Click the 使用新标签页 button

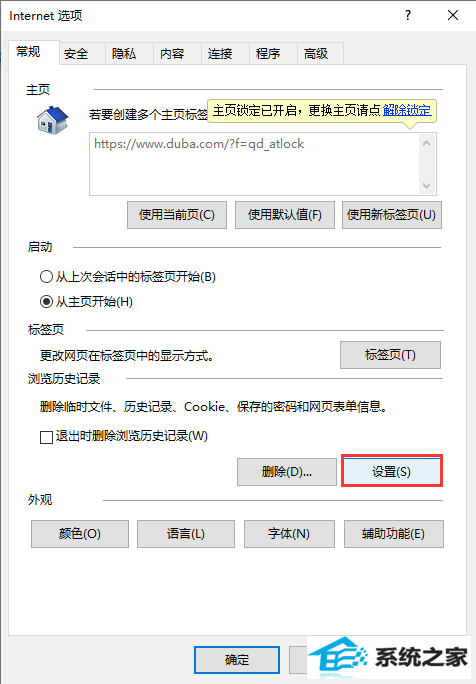[392, 215]
